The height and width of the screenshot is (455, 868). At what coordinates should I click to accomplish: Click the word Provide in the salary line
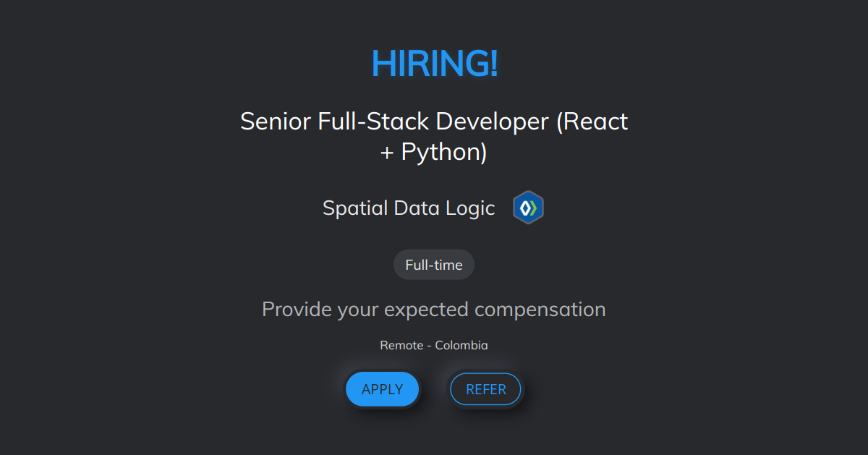coord(297,310)
